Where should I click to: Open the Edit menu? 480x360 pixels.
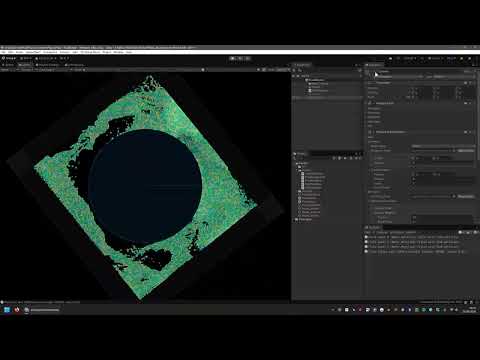click(x=11, y=52)
